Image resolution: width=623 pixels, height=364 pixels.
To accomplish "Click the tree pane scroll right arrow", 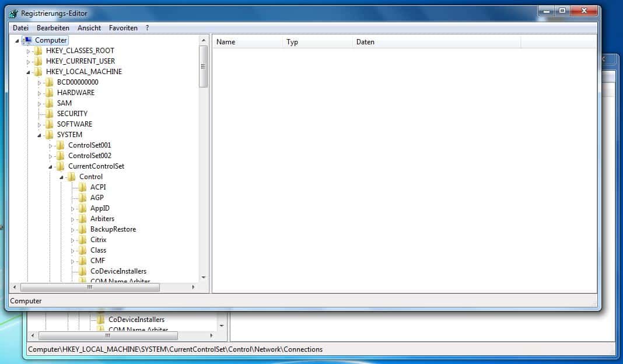I will pyautogui.click(x=194, y=287).
